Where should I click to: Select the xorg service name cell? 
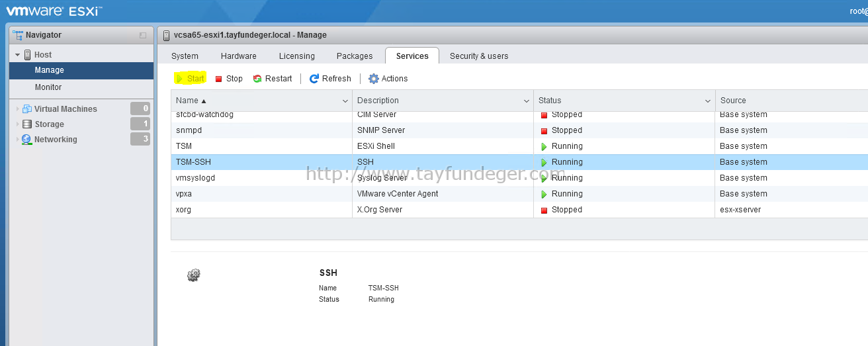[x=261, y=210]
